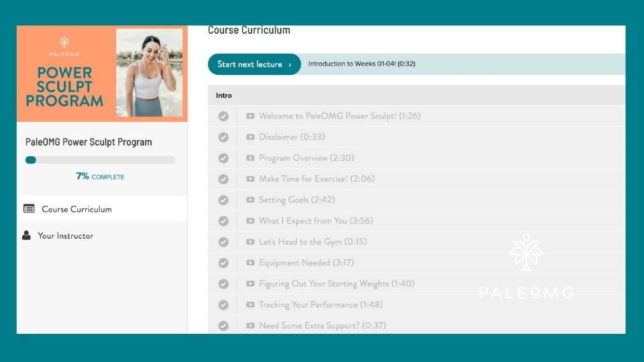This screenshot has height=362, width=644.
Task: Click video icon beside Figuring Out Your Starting Weights
Action: [250, 284]
